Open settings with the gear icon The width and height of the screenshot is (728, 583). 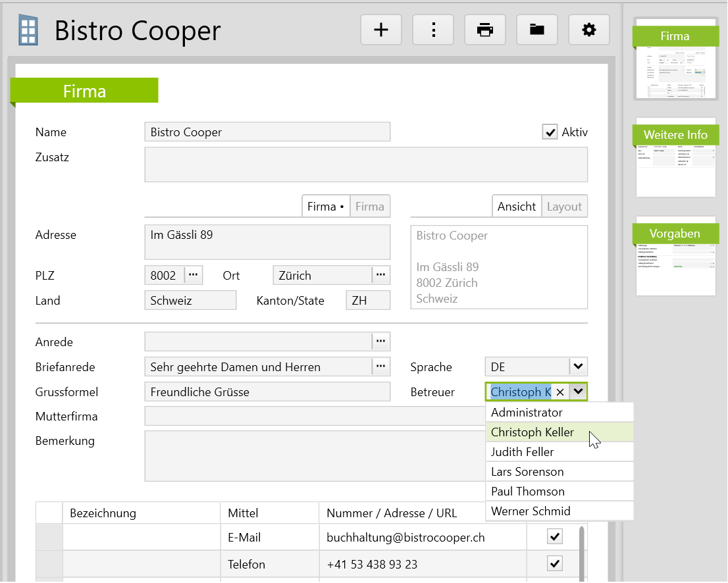pos(589,30)
